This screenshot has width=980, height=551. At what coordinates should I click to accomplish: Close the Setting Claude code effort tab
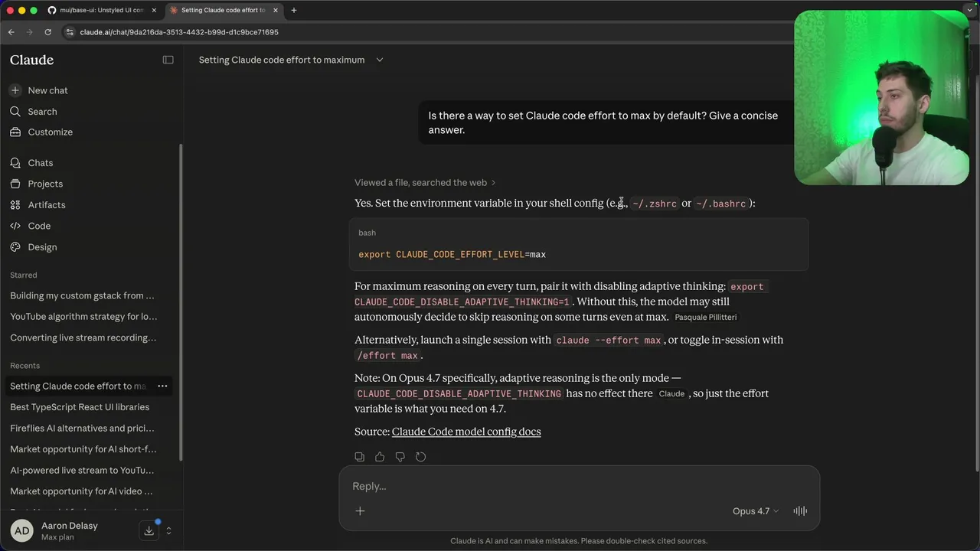[276, 11]
